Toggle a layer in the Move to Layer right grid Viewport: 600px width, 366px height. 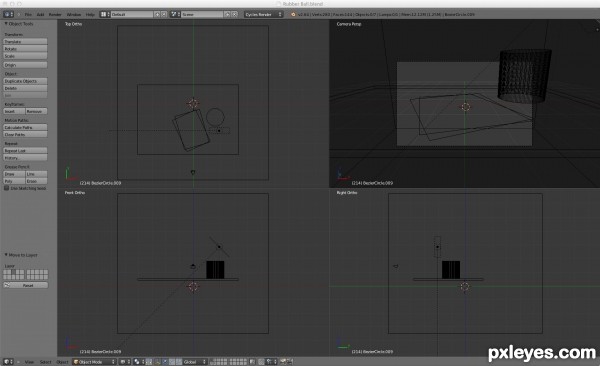pyautogui.click(x=38, y=274)
